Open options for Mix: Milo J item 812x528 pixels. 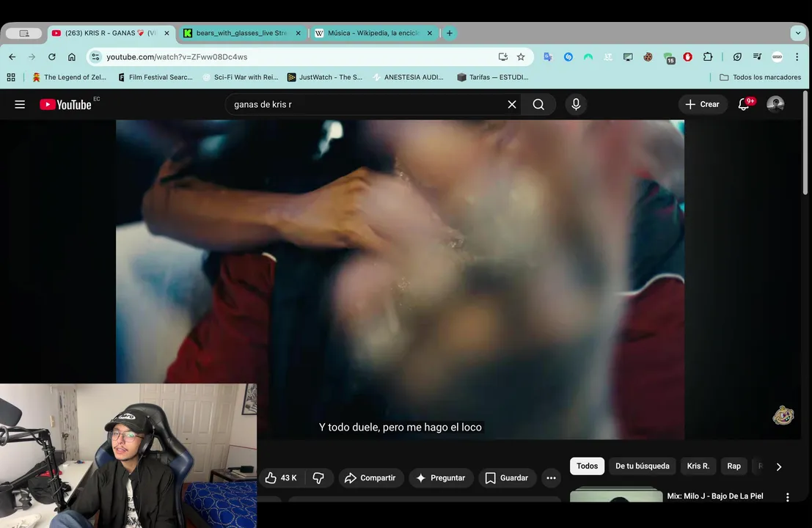788,497
